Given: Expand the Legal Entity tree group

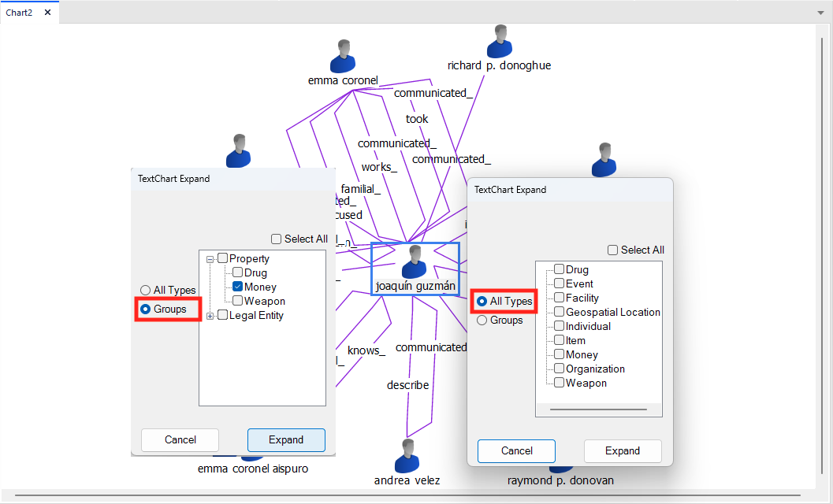Looking at the screenshot, I should pos(210,316).
